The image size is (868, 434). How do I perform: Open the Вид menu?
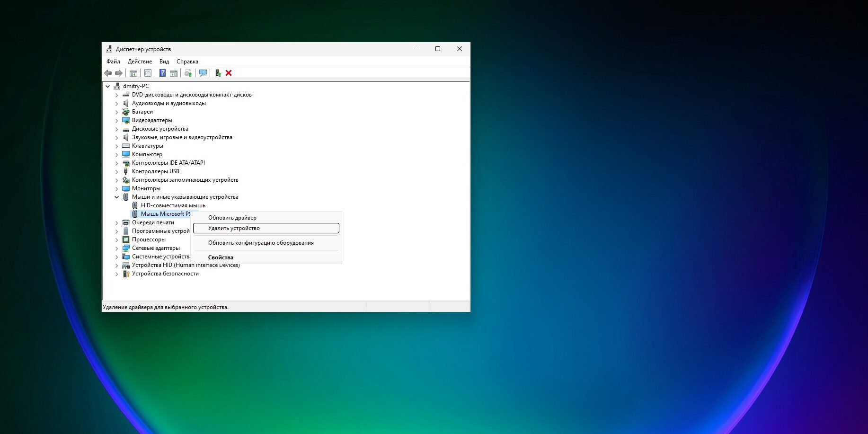164,62
